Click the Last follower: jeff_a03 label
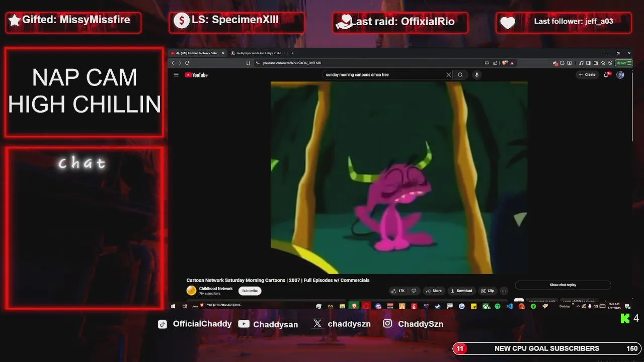This screenshot has height=362, width=644. [x=574, y=21]
